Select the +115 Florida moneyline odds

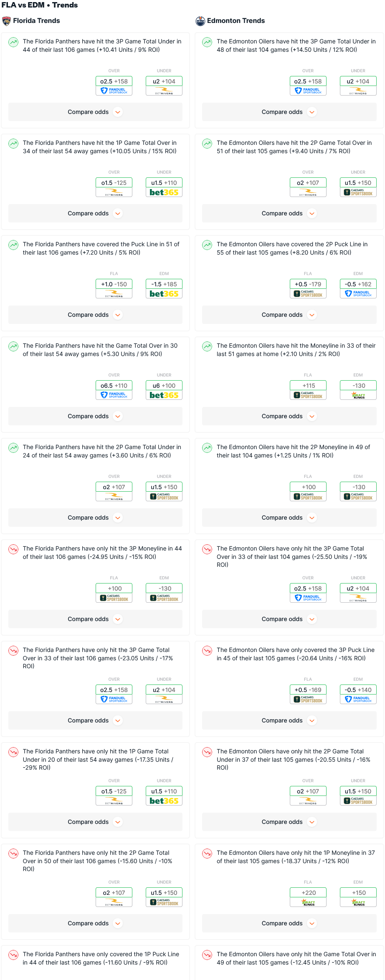click(308, 386)
